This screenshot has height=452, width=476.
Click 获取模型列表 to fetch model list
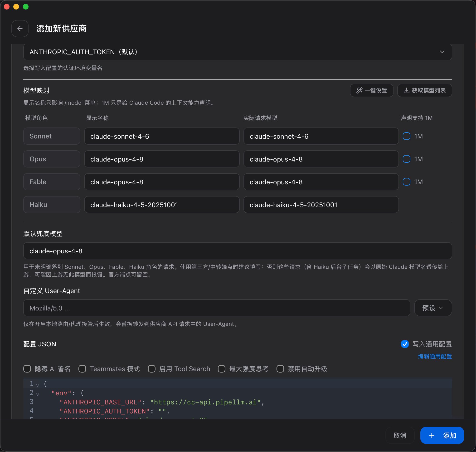click(x=424, y=90)
